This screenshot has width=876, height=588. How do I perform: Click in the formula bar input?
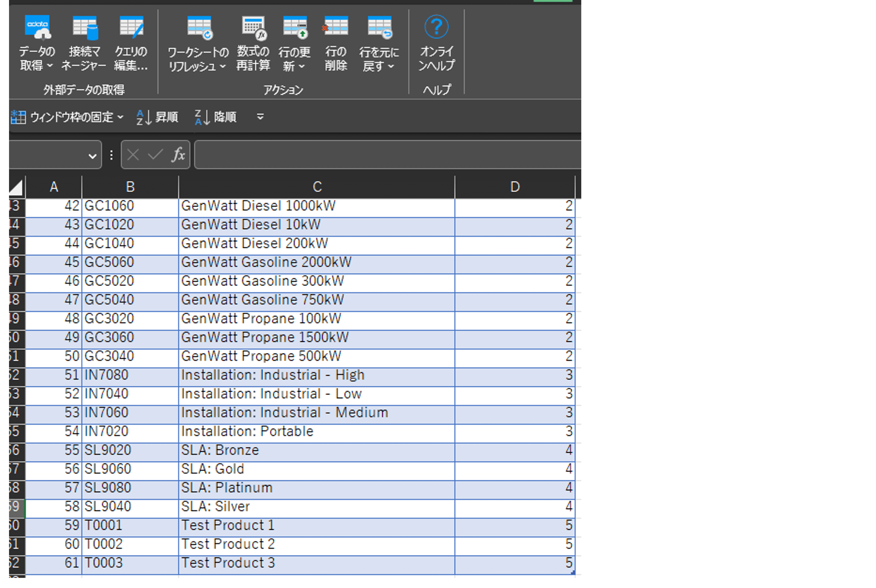[386, 155]
